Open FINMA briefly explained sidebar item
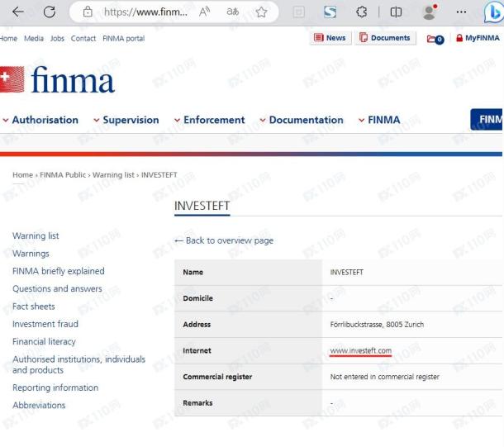This screenshot has width=504, height=447. 59,271
